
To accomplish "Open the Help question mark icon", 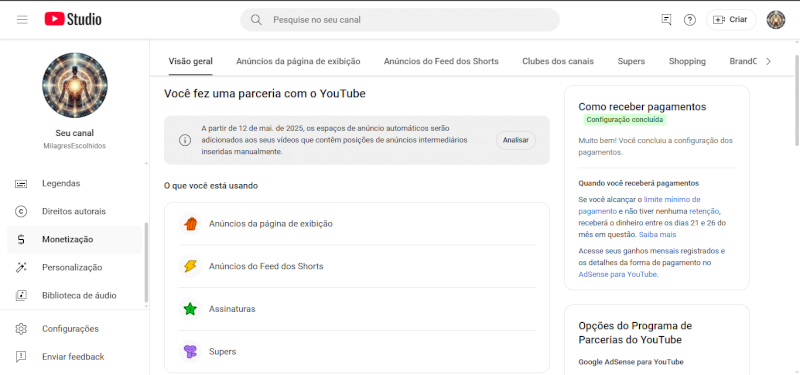I will [x=690, y=20].
